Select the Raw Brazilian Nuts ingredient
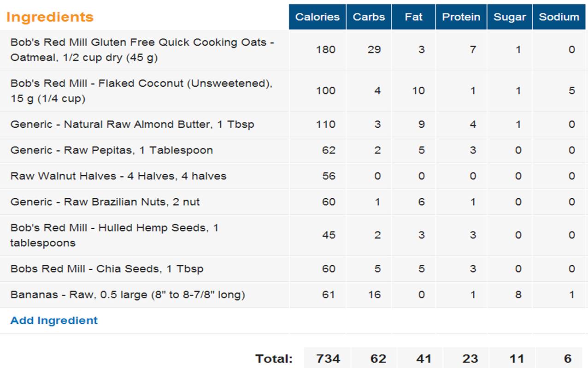Image resolution: width=588 pixels, height=368 pixels. [x=105, y=202]
